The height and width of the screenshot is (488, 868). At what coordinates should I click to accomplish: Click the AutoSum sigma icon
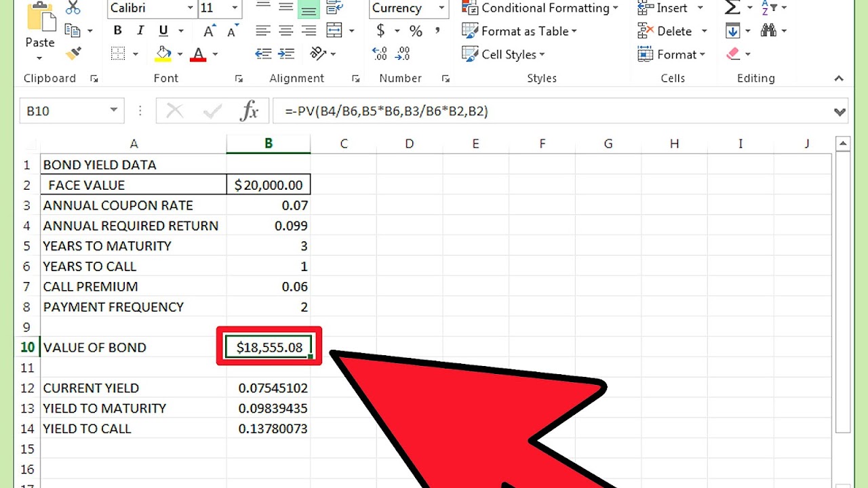click(x=732, y=7)
